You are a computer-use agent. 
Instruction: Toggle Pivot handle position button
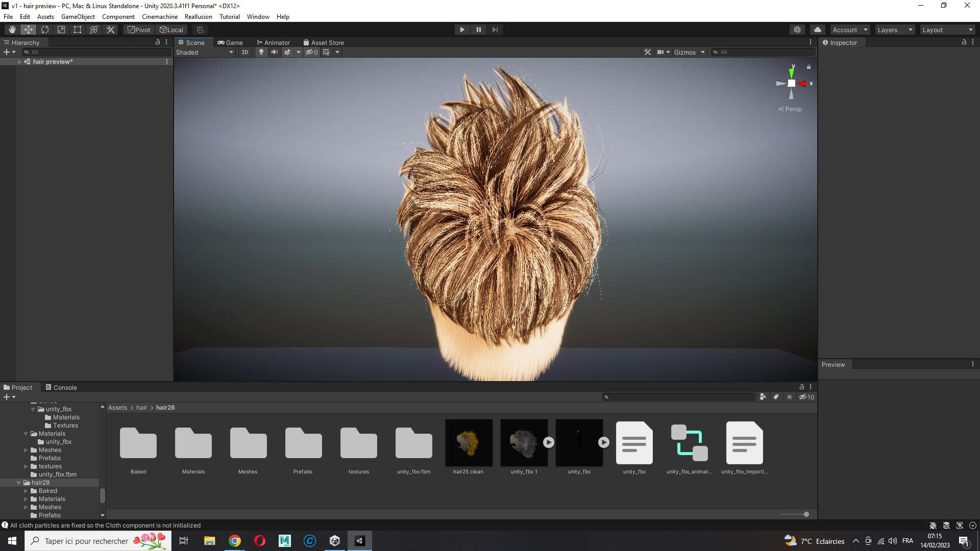point(139,30)
